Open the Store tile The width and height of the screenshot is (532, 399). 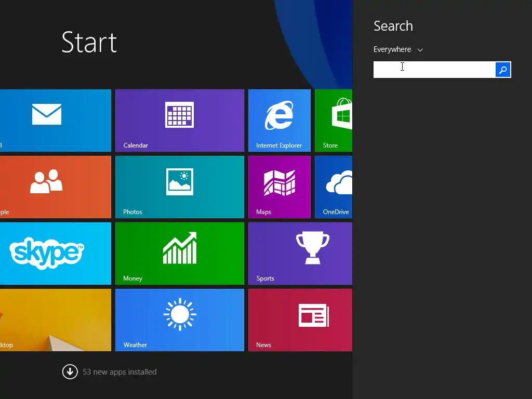[334, 121]
